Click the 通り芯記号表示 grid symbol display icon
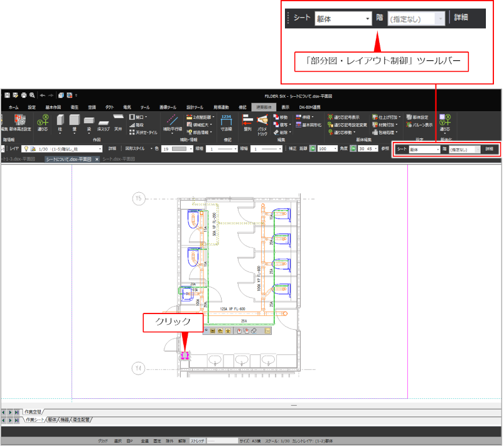Screen dimensions: 504x446 pos(330,117)
